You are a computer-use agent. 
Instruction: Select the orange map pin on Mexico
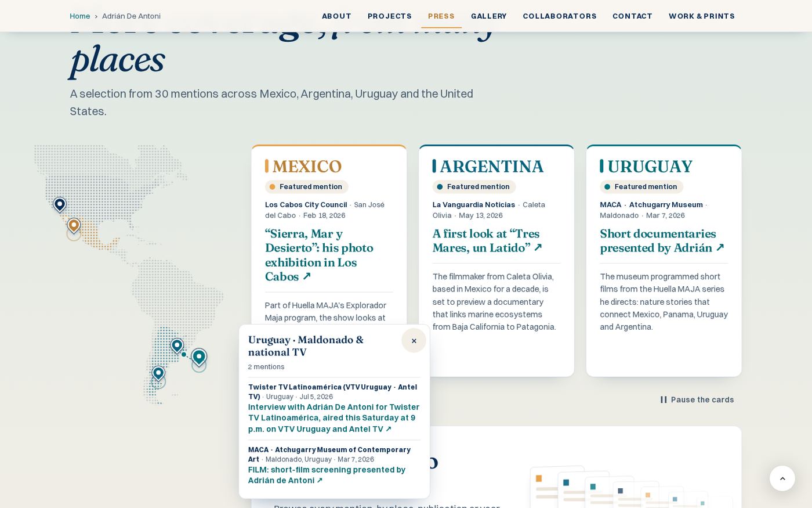[x=74, y=225]
